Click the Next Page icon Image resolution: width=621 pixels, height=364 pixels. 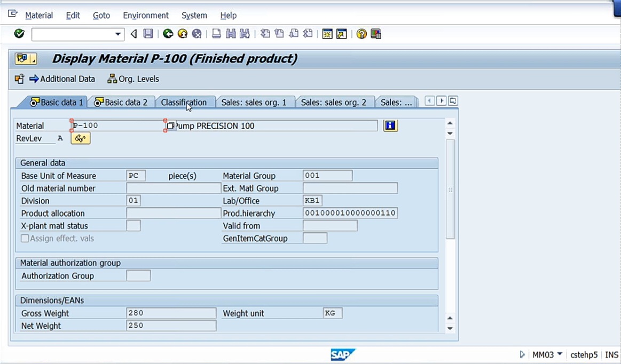coord(294,34)
